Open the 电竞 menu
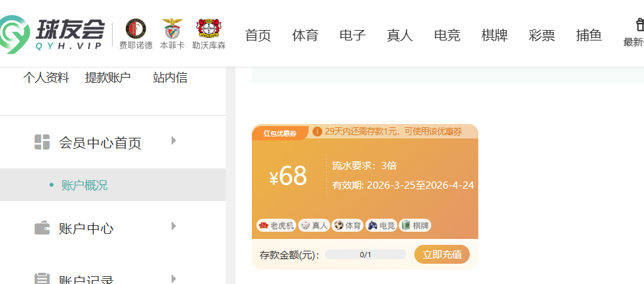 click(x=447, y=35)
